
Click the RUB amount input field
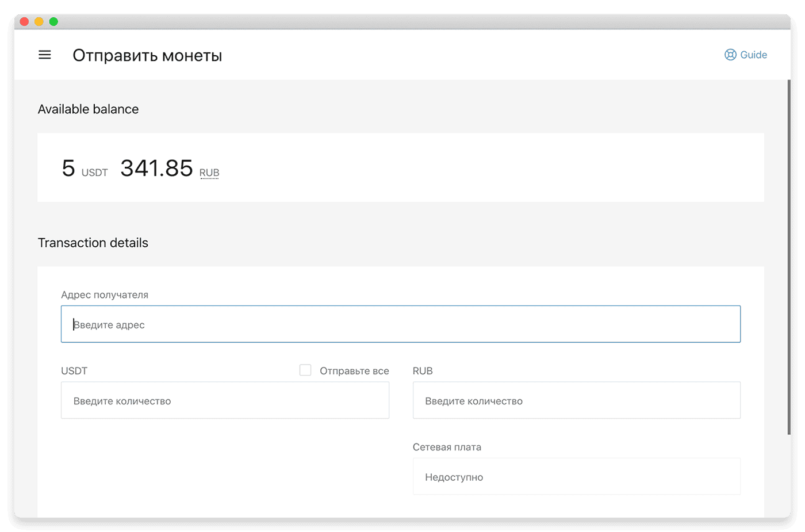pos(577,400)
